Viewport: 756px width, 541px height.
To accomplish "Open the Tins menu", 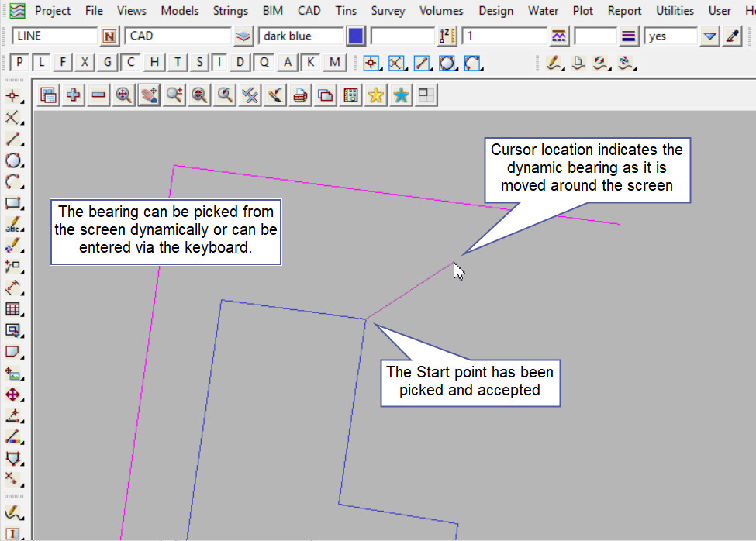I will 346,11.
